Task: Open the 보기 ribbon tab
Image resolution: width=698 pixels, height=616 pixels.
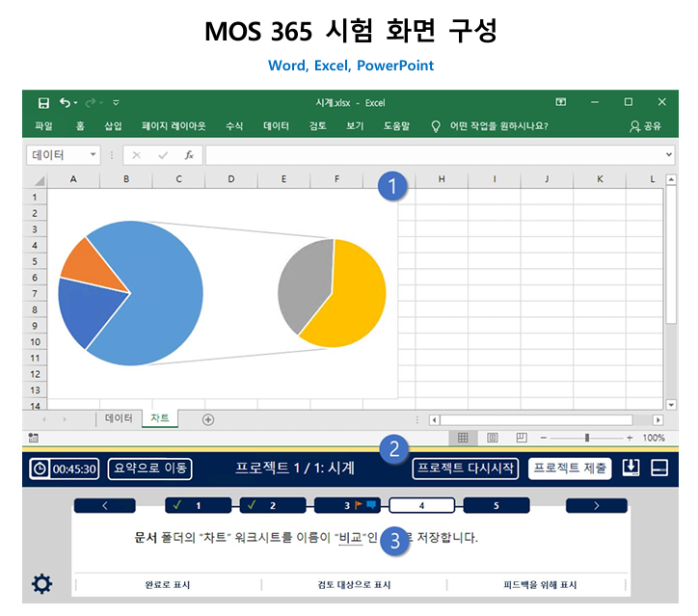Action: pyautogui.click(x=355, y=126)
